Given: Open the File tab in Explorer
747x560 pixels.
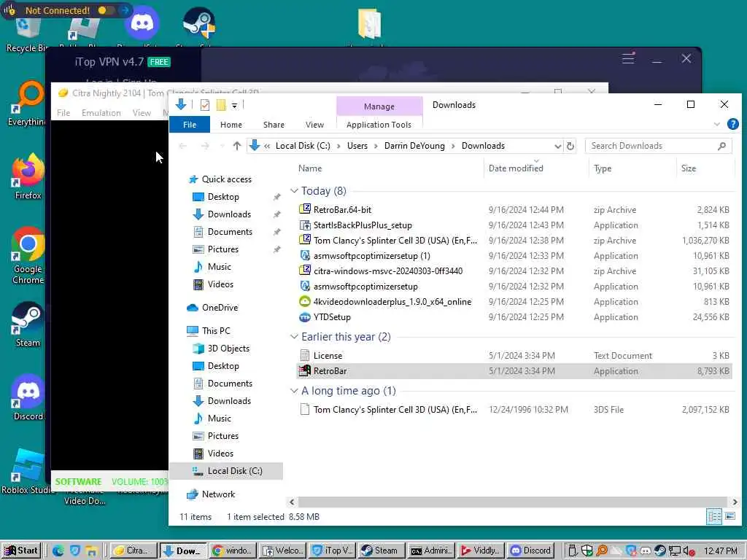Looking at the screenshot, I should 190,124.
